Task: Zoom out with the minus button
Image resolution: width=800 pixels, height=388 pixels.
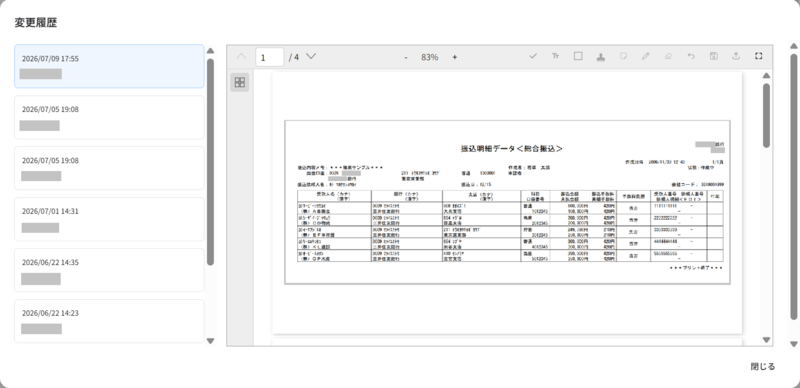Action: click(x=406, y=57)
